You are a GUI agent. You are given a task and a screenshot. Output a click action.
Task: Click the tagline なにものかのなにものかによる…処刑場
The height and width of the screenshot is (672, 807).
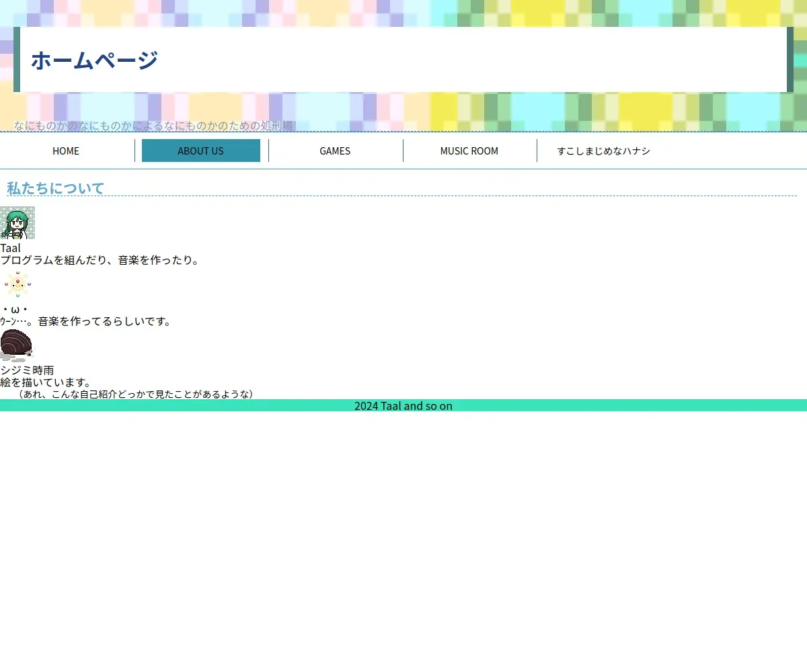point(154,126)
